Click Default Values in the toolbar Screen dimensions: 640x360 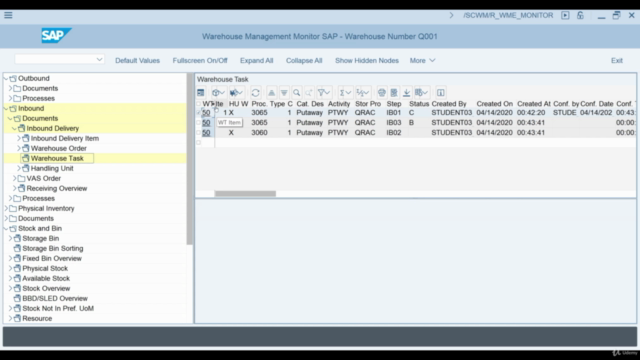138,60
